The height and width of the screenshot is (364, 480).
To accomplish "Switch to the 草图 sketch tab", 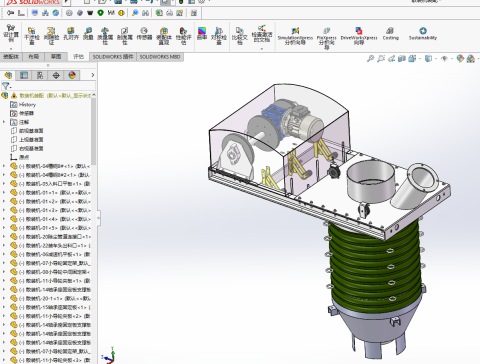I will [56, 57].
